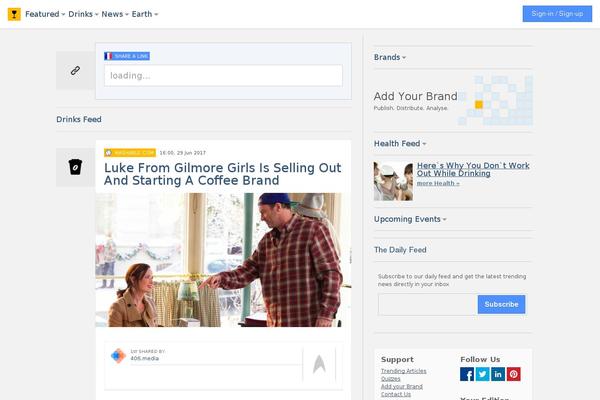The image size is (600, 400).
Task: Click the French flag in share label
Action: [108, 56]
